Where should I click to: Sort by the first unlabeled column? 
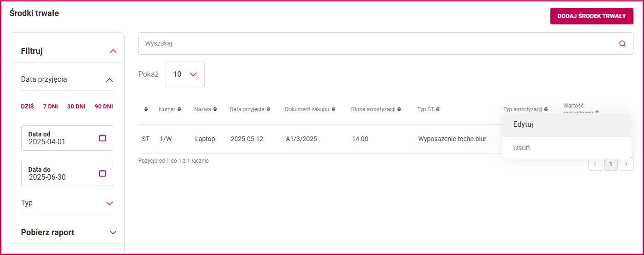(146, 109)
